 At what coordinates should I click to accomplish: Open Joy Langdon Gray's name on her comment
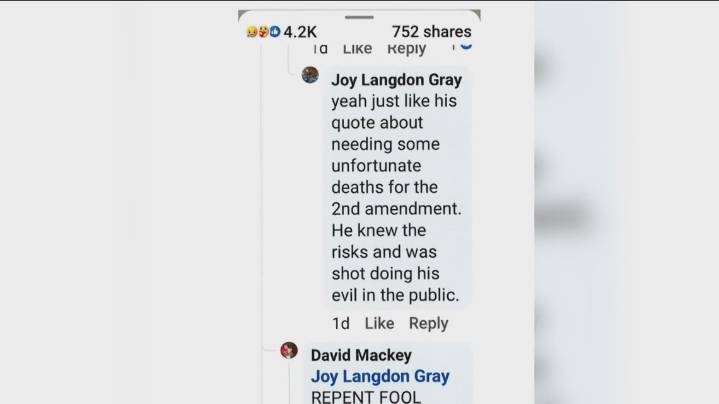tap(397, 80)
